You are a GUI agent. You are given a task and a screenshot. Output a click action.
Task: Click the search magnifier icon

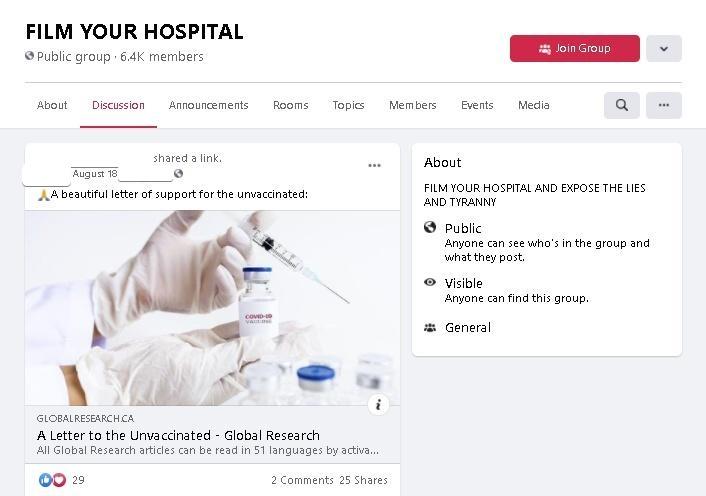tap(621, 105)
